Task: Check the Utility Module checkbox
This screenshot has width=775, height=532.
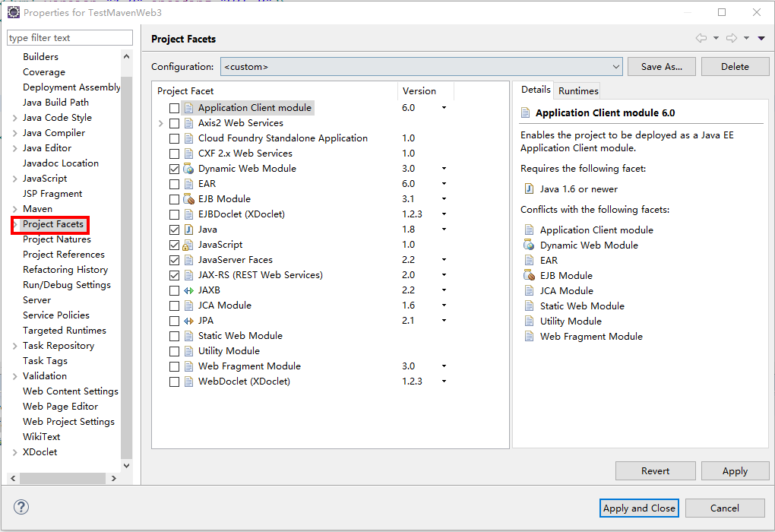Action: pos(175,351)
